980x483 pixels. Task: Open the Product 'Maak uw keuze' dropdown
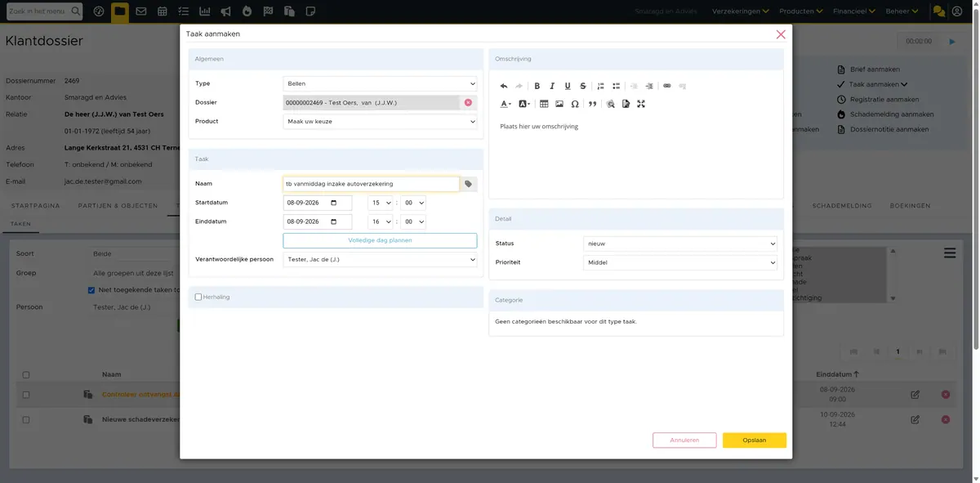pos(381,122)
